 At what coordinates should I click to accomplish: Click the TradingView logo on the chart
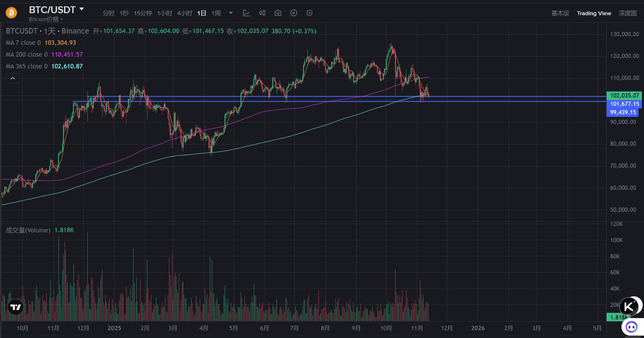[15, 307]
